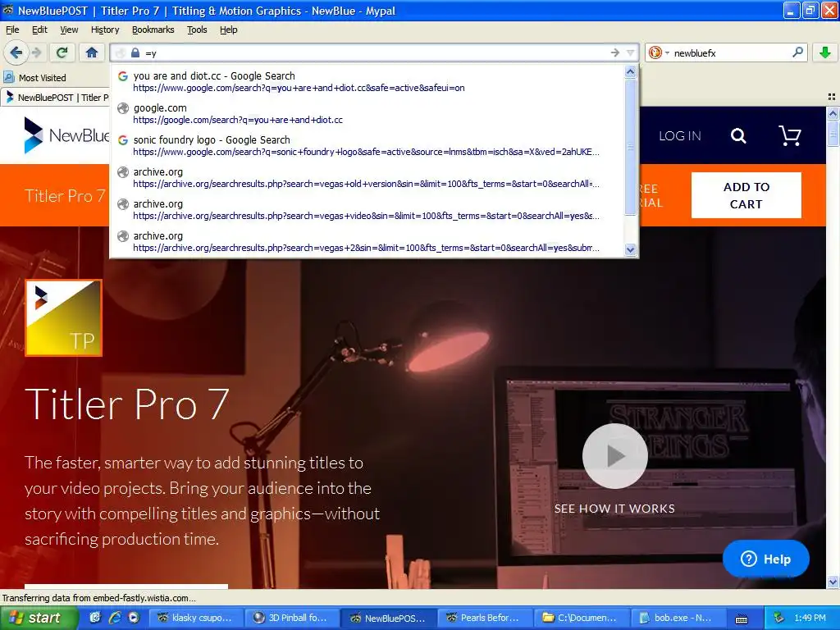Go back with the browser Back arrow
The image size is (840, 630).
[x=16, y=52]
